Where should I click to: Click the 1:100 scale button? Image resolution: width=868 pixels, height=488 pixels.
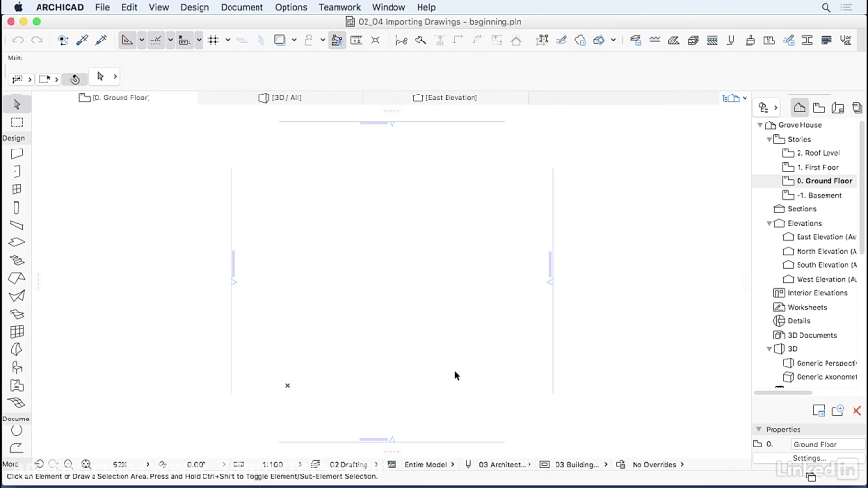pyautogui.click(x=272, y=464)
